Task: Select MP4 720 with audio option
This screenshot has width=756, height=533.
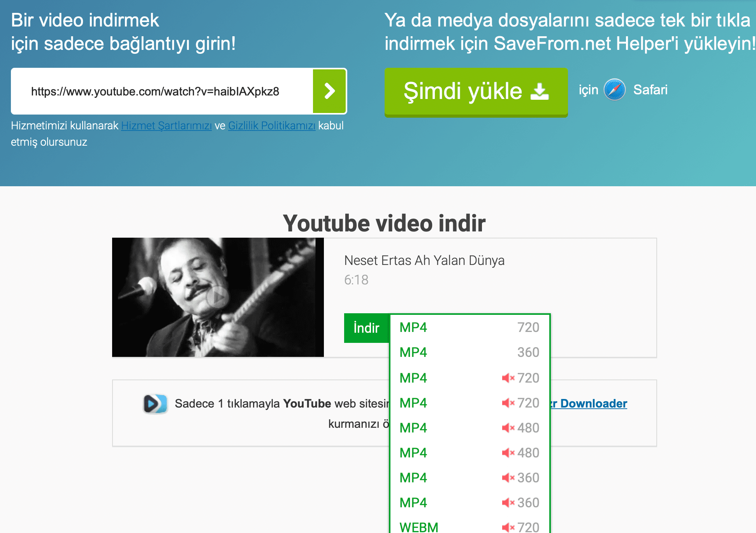Action: 469,327
